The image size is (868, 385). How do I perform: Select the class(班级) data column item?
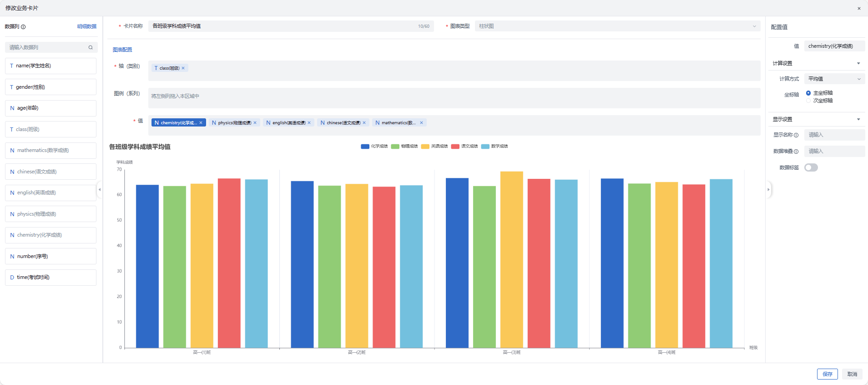click(50, 129)
